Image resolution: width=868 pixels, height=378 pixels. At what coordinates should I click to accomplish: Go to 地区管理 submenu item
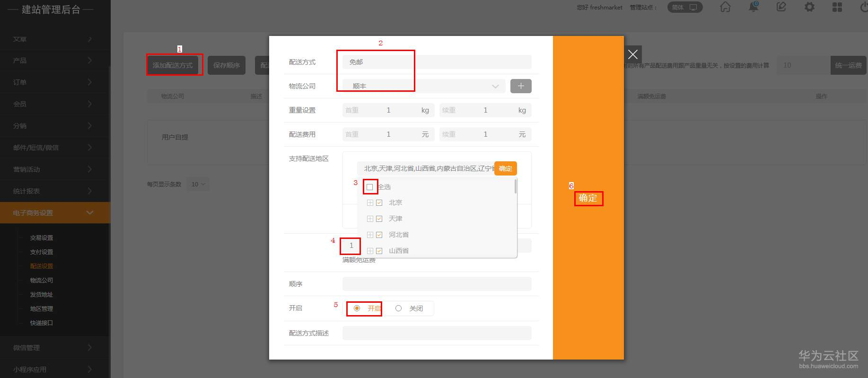click(42, 309)
